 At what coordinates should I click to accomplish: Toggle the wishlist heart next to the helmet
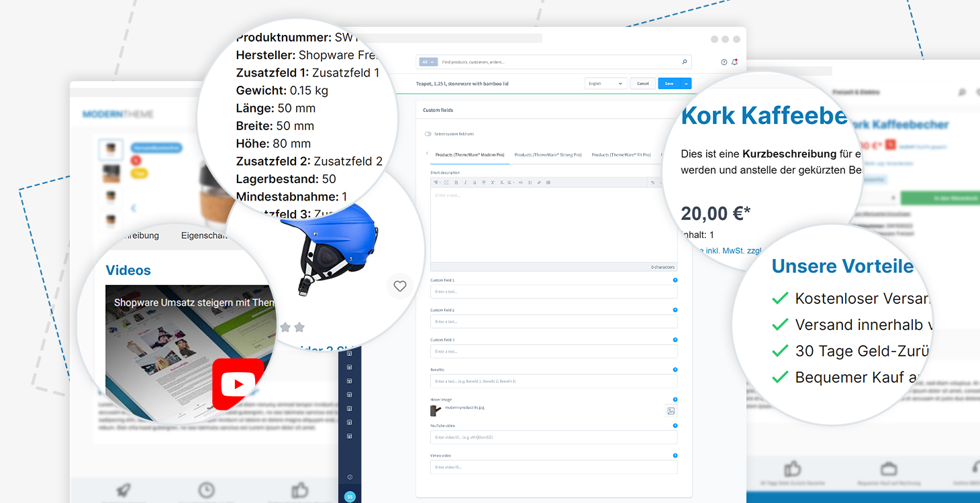point(399,286)
